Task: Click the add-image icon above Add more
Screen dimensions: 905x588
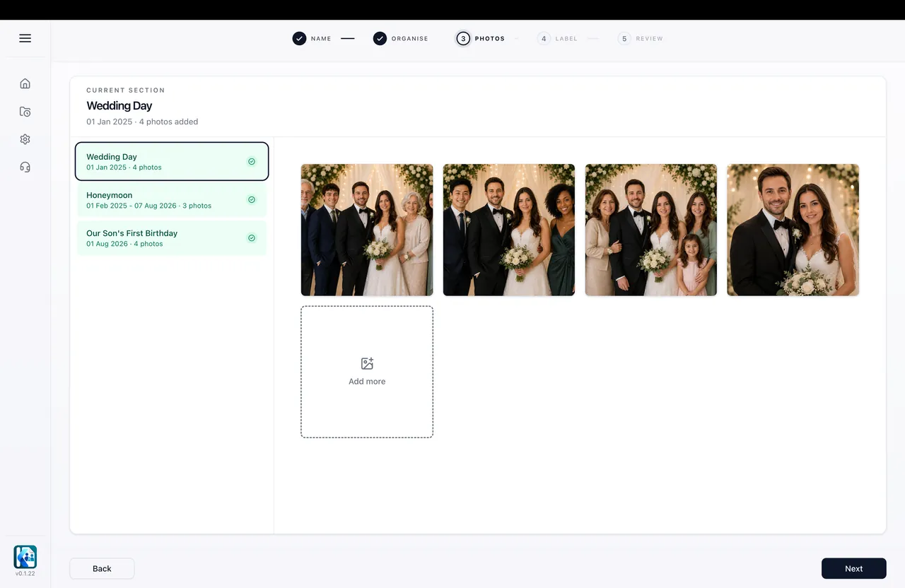Action: coord(367,364)
